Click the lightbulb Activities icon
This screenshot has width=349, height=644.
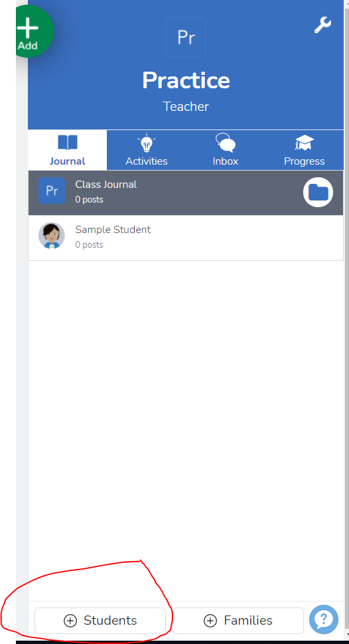pyautogui.click(x=147, y=143)
